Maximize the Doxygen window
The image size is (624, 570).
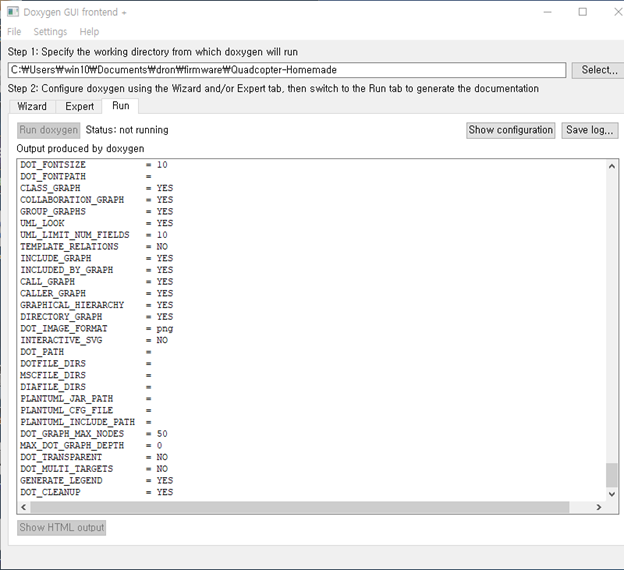[583, 12]
